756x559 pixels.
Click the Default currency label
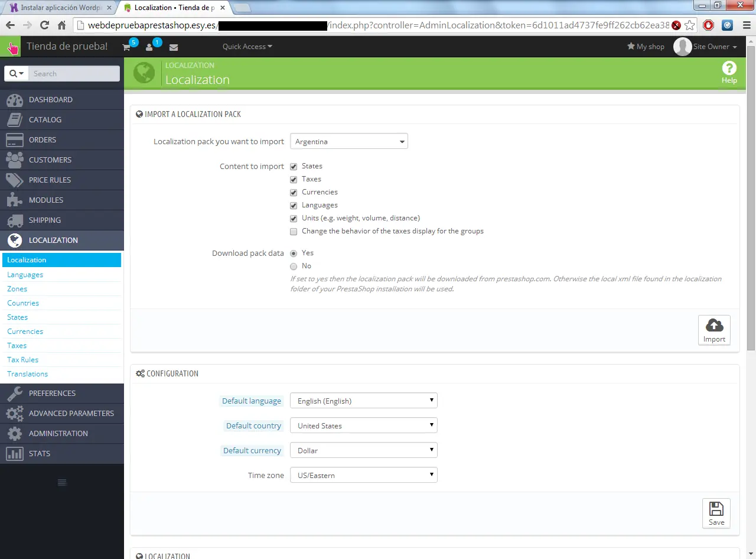(252, 450)
